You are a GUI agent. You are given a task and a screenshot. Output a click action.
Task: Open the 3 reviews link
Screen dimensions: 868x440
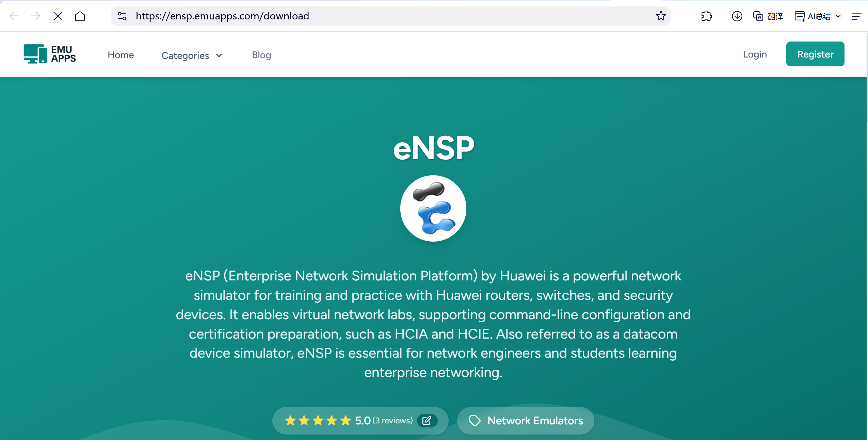click(392, 421)
